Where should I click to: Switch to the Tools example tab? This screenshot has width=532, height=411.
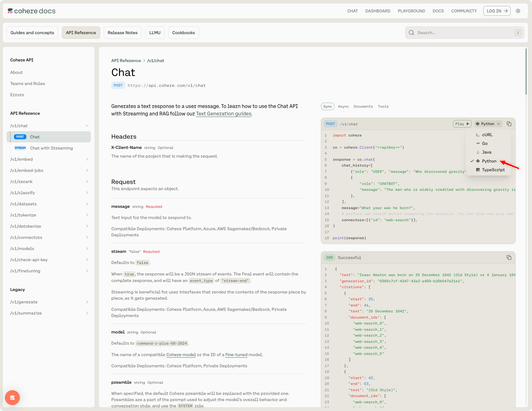click(x=383, y=106)
